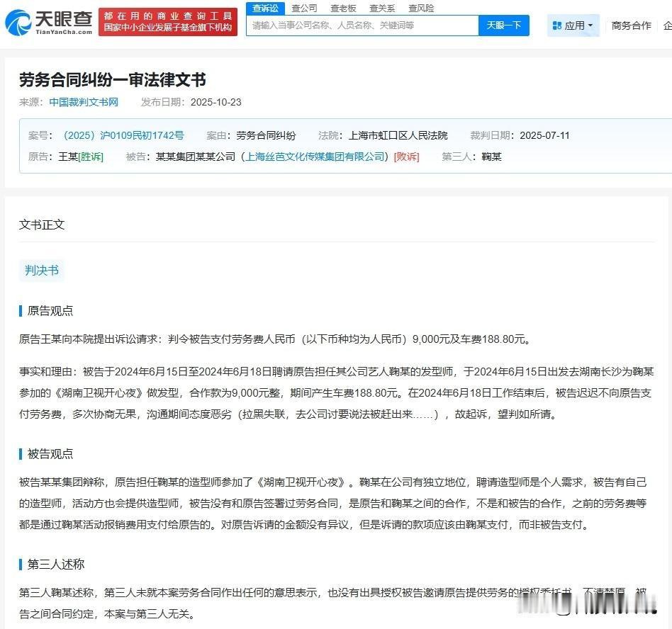Click the 天眼一下 search button
This screenshot has width=672, height=629.
504,25
